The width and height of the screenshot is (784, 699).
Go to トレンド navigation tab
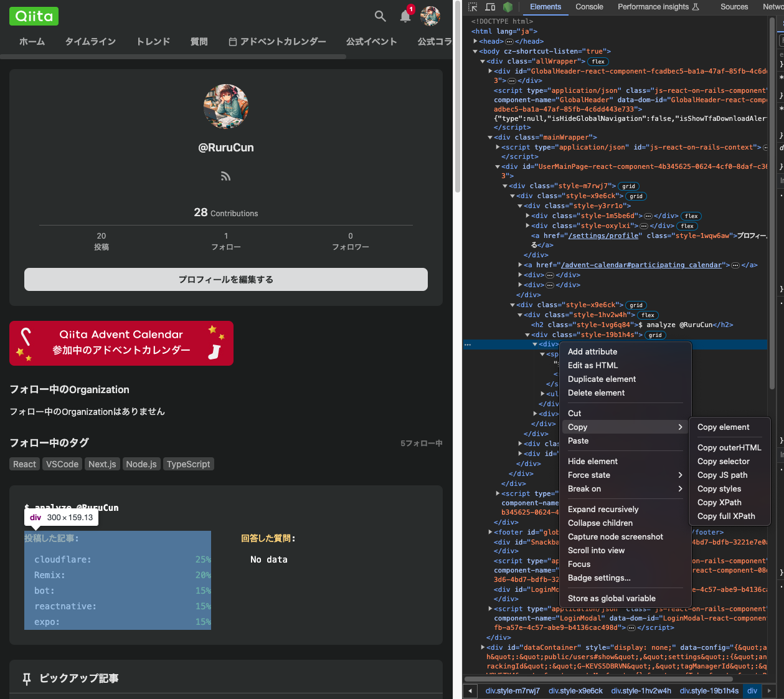pyautogui.click(x=153, y=42)
